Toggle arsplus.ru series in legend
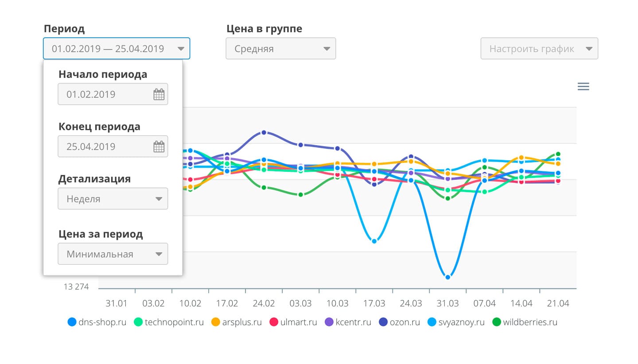Image resolution: width=638 pixels, height=364 pixels. [236, 322]
